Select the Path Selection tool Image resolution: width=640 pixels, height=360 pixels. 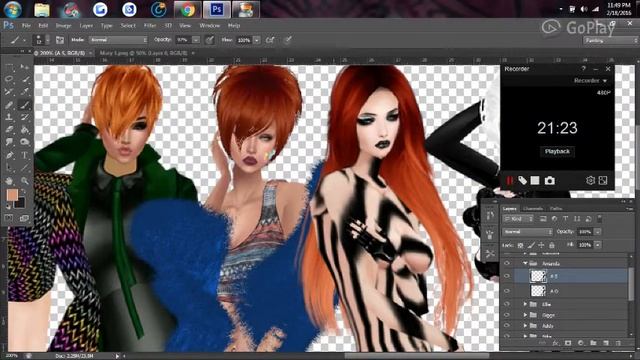[x=9, y=168]
